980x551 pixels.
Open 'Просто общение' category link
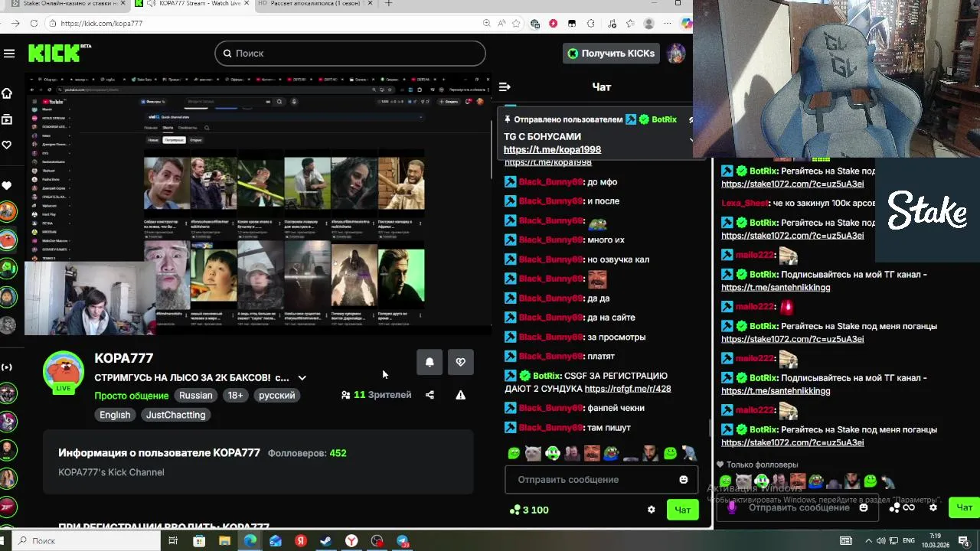132,396
